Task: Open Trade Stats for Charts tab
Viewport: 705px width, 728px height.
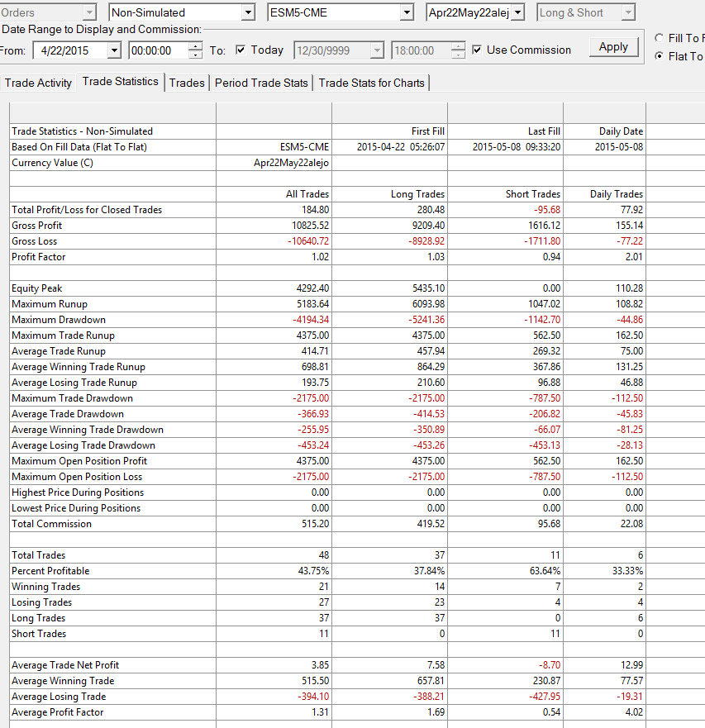Action: coord(372,83)
